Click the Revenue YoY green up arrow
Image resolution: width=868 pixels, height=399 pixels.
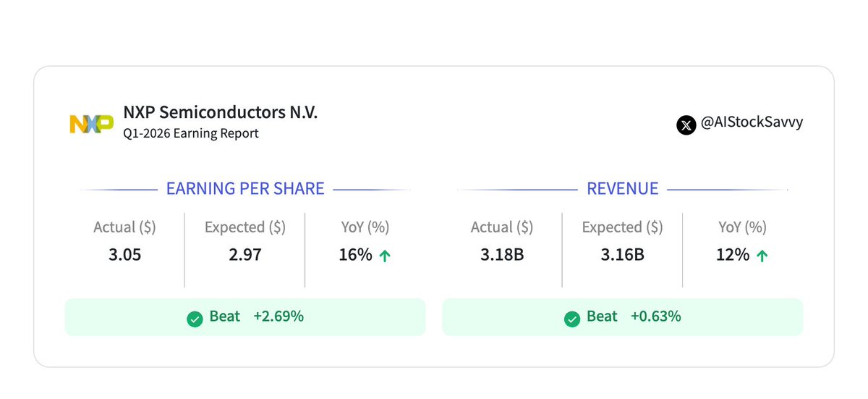click(x=762, y=256)
